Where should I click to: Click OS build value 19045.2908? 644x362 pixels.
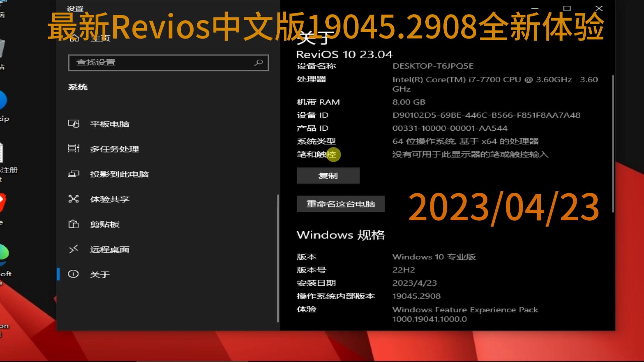click(x=417, y=296)
